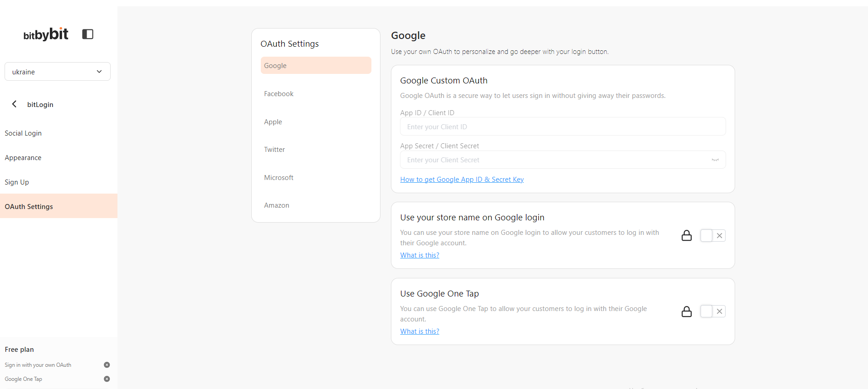The image size is (868, 389).
Task: Toggle store name on Google login
Action: pos(712,235)
